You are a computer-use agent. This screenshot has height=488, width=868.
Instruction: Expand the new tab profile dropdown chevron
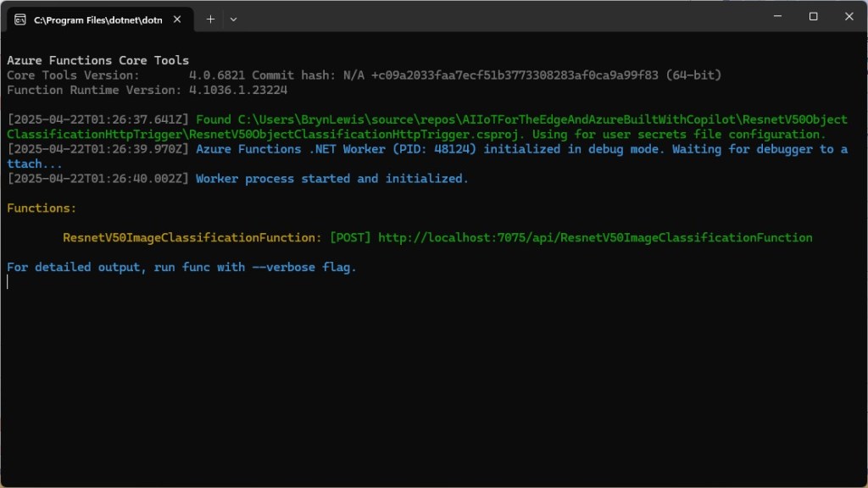pos(234,19)
